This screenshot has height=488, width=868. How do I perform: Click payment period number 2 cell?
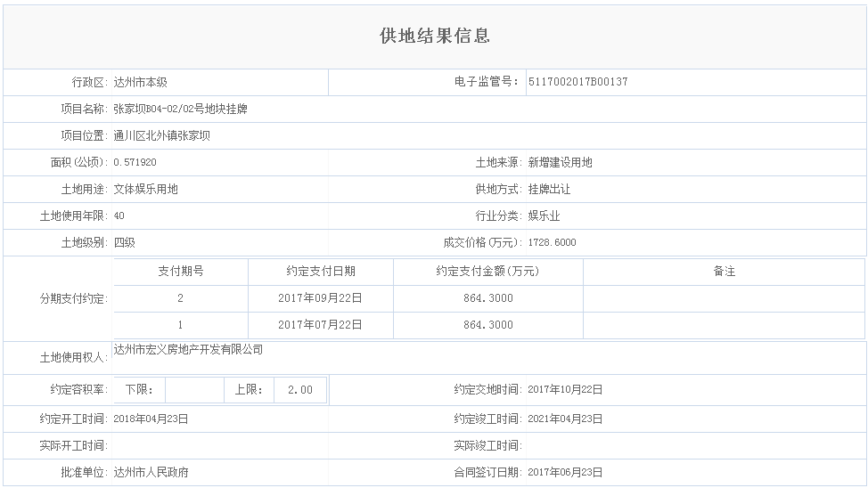(x=181, y=298)
